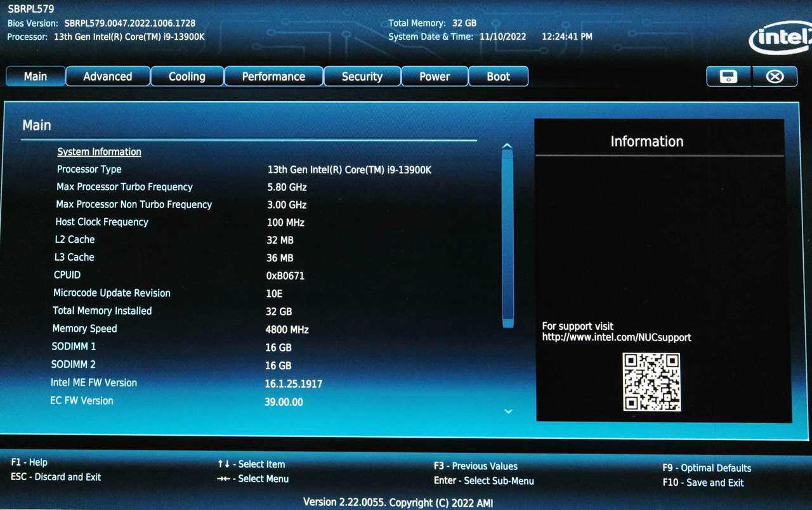The image size is (812, 510).
Task: Select Max Processor Turbo Frequency label
Action: tap(124, 187)
